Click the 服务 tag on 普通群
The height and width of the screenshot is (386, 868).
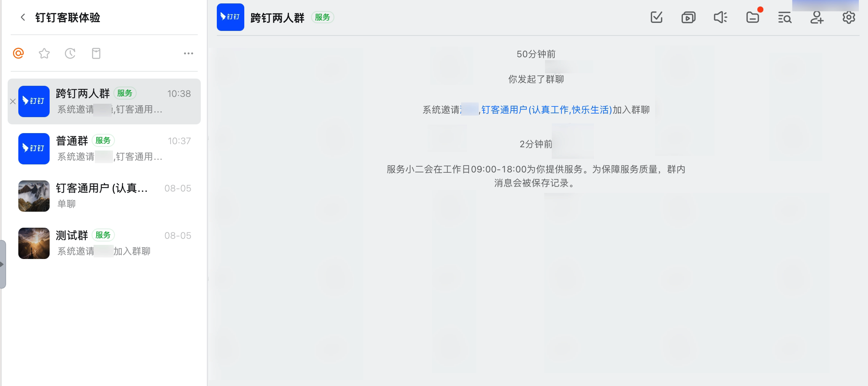103,140
